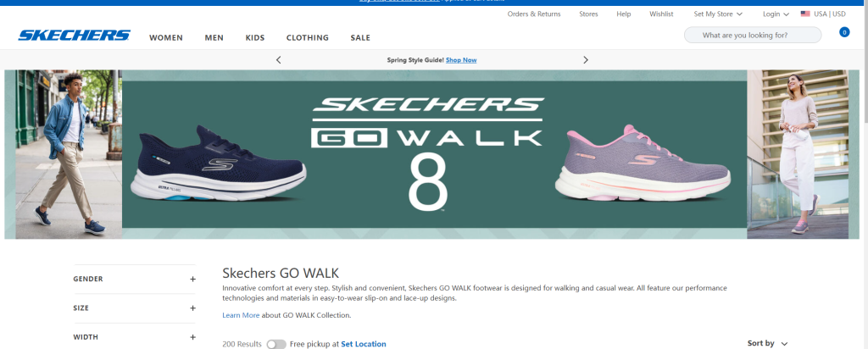The width and height of the screenshot is (868, 349).
Task: Toggle free pickup filter switch
Action: [275, 344]
